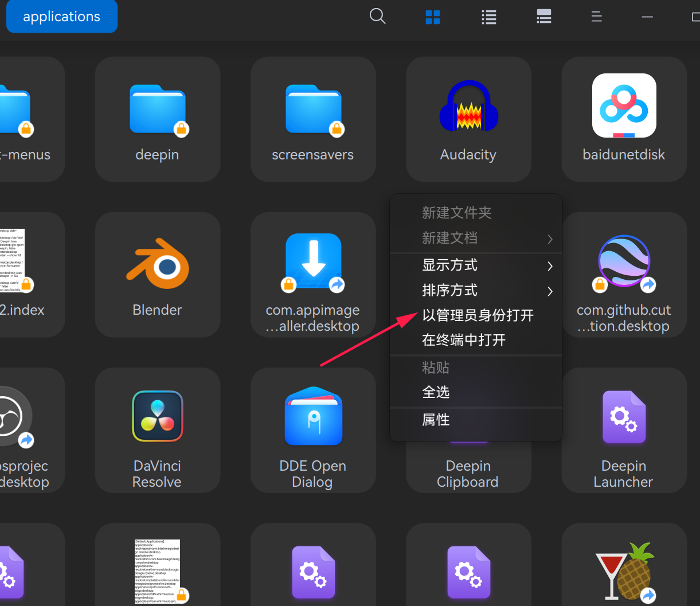The width and height of the screenshot is (700, 606).
Task: Launch the Deepin Launcher icon
Action: tap(624, 416)
